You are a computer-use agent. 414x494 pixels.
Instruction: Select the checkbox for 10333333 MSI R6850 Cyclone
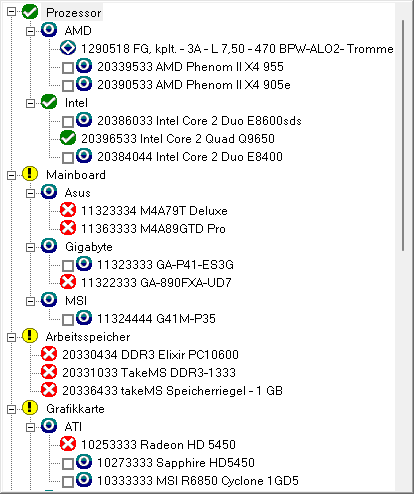[x=68, y=482]
